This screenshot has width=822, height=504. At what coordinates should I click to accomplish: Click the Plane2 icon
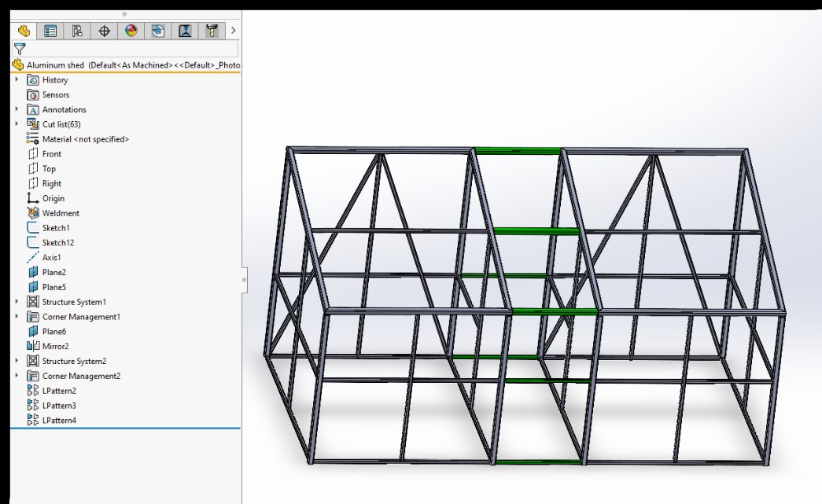pos(33,272)
